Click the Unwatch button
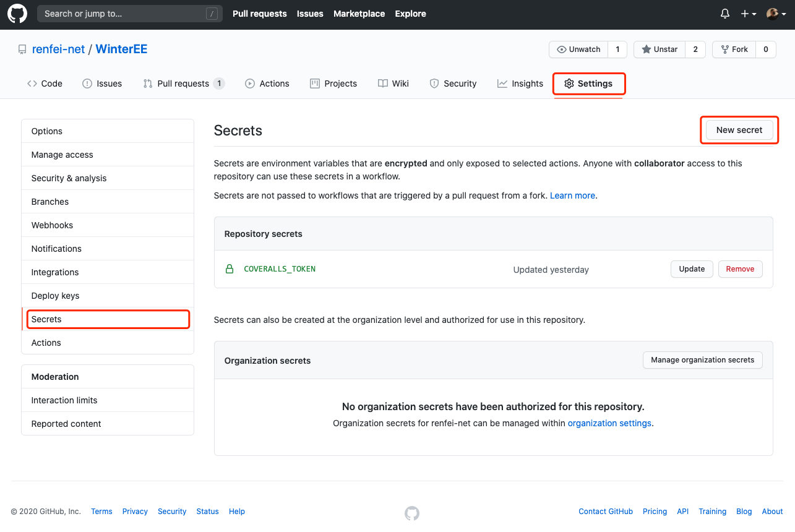Screen dimensions: 795x532 (x=578, y=49)
